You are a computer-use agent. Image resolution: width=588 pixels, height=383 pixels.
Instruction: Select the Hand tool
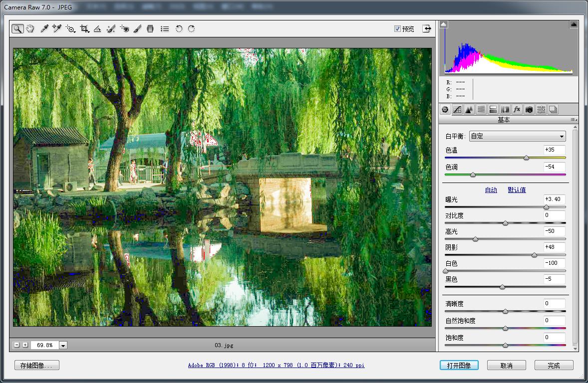click(x=30, y=29)
